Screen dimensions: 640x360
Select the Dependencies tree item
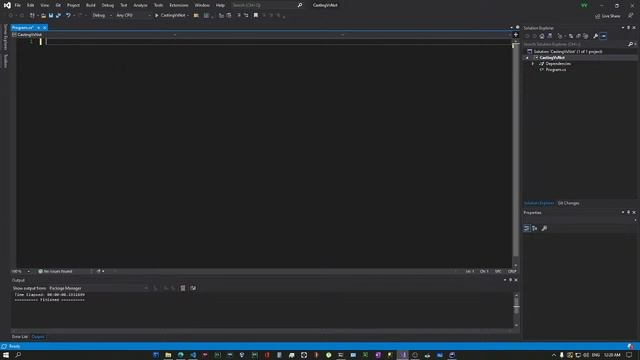click(558, 64)
